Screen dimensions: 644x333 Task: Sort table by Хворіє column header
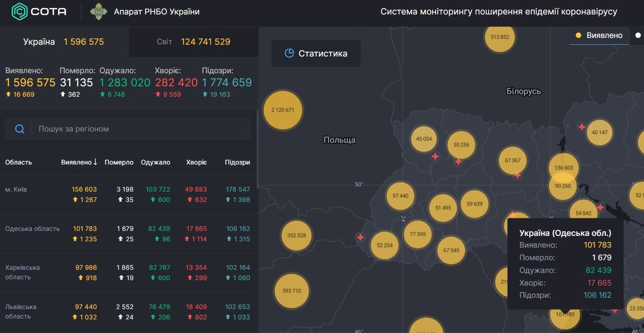(x=197, y=162)
